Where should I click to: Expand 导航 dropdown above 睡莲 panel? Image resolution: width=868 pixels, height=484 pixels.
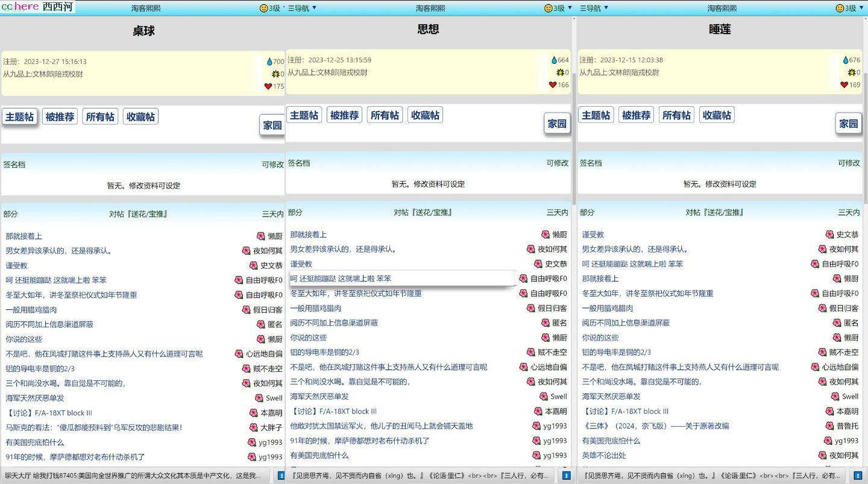click(594, 8)
